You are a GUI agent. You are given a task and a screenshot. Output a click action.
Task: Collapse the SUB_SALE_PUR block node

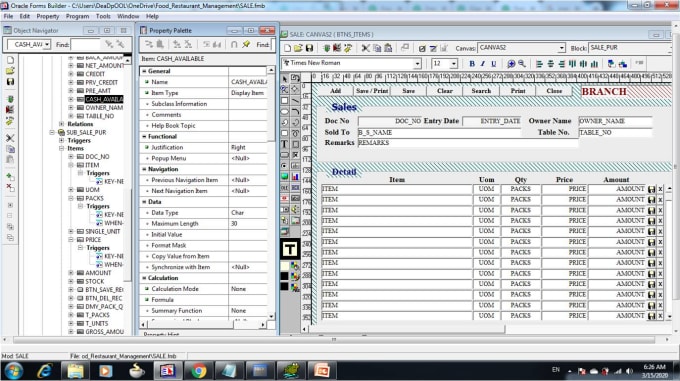[52, 132]
